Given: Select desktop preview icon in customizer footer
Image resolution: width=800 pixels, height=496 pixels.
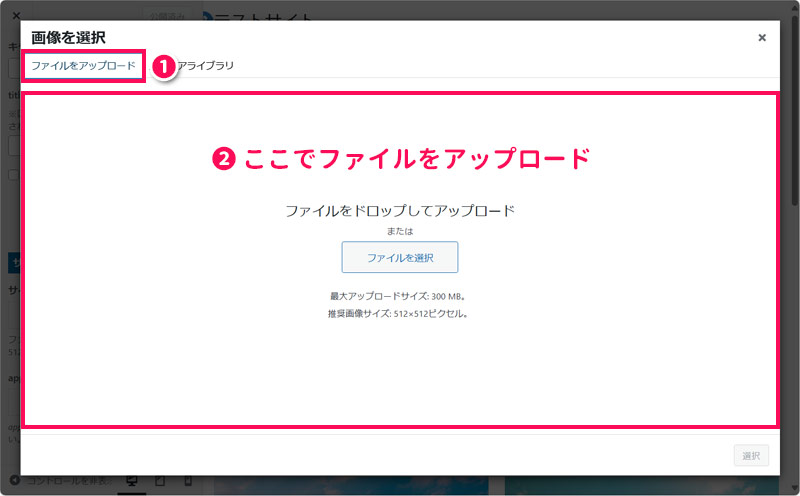Looking at the screenshot, I should (132, 481).
